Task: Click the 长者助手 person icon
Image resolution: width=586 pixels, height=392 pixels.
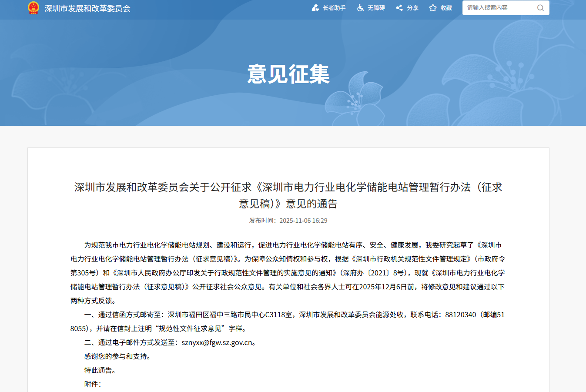Action: (x=315, y=8)
